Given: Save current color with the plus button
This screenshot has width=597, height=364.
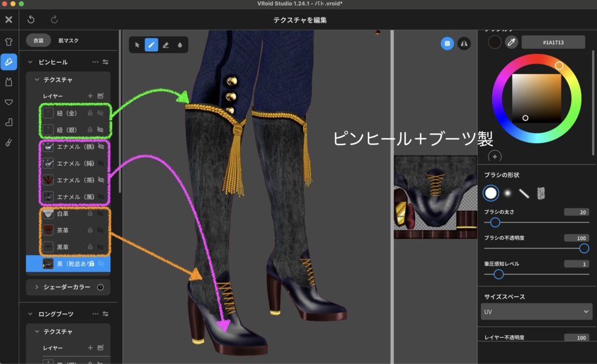Looking at the screenshot, I should click(494, 156).
